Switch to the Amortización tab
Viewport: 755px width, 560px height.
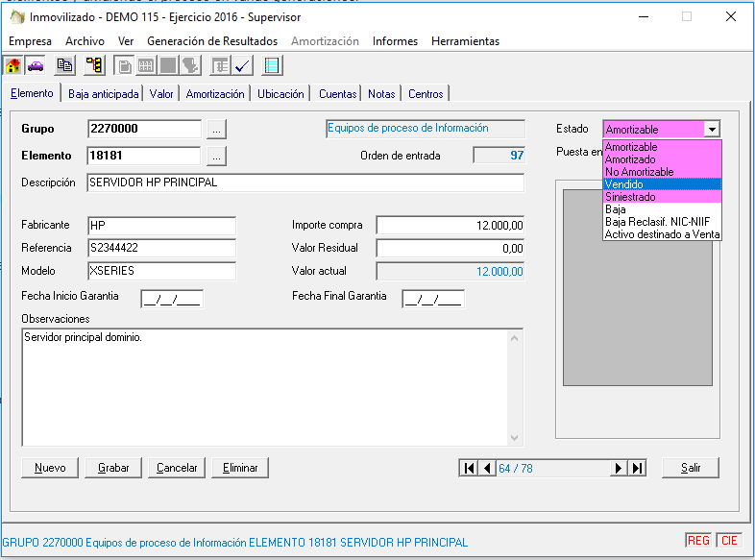[215, 94]
